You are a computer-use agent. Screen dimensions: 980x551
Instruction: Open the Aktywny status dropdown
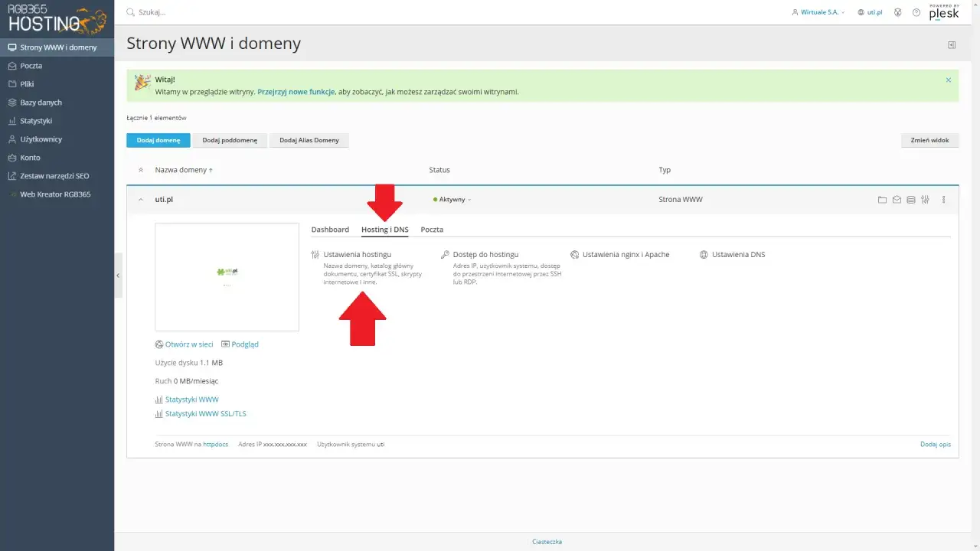pos(452,200)
